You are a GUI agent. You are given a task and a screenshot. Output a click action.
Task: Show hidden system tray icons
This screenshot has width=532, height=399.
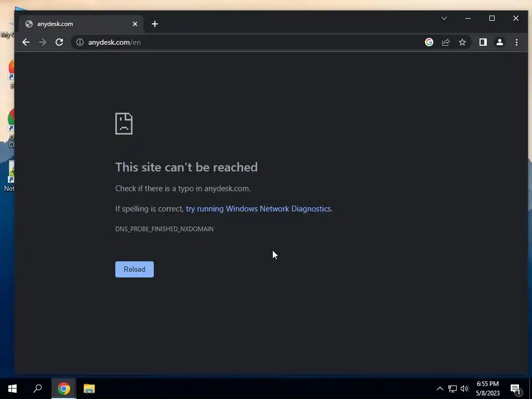(440, 389)
